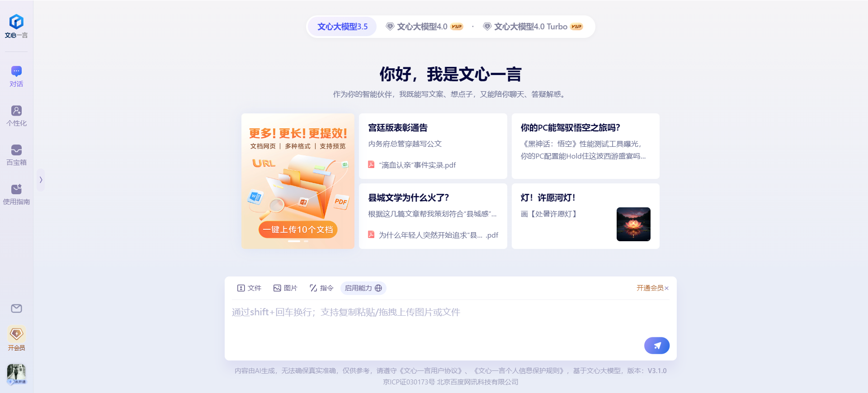Click the 图片 upload button
The height and width of the screenshot is (393, 868).
coord(285,288)
